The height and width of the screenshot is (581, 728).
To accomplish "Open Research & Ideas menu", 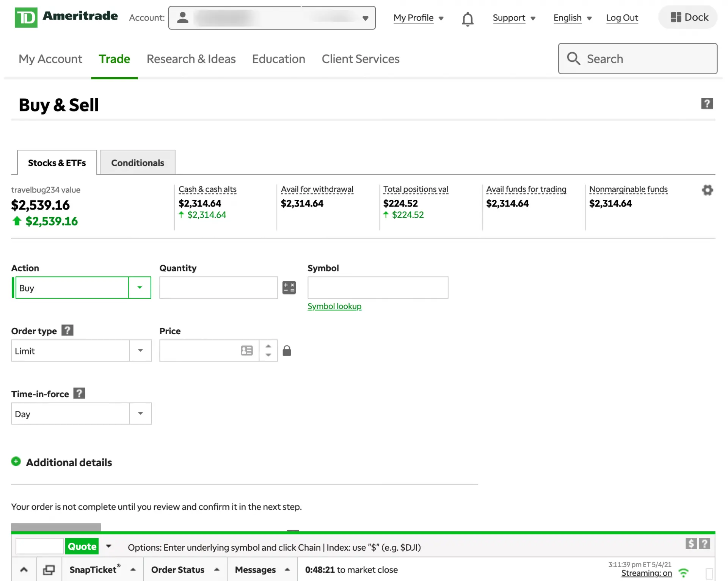I will point(191,59).
